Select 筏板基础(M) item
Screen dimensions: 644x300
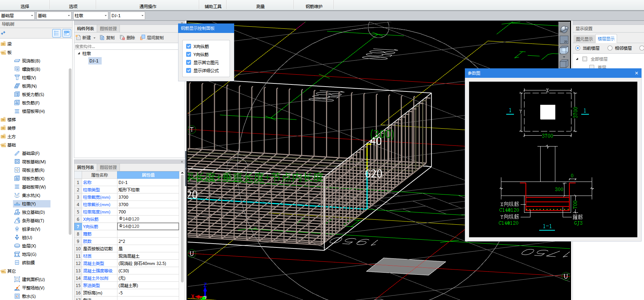click(x=30, y=162)
